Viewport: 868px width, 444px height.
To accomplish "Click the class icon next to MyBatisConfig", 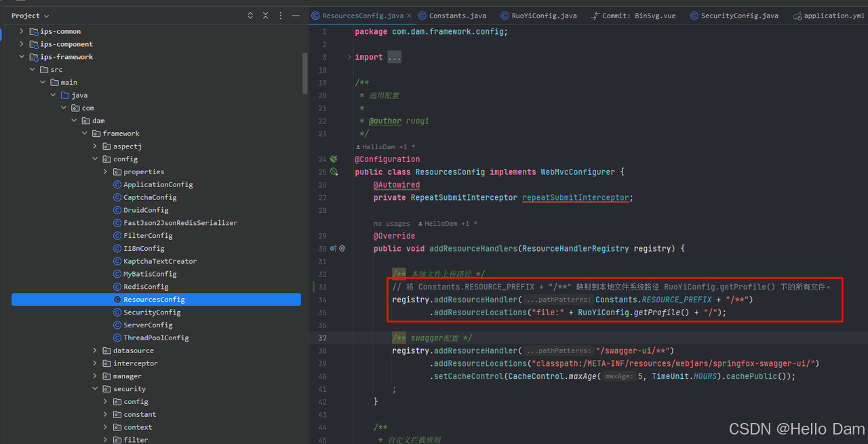I will 117,274.
